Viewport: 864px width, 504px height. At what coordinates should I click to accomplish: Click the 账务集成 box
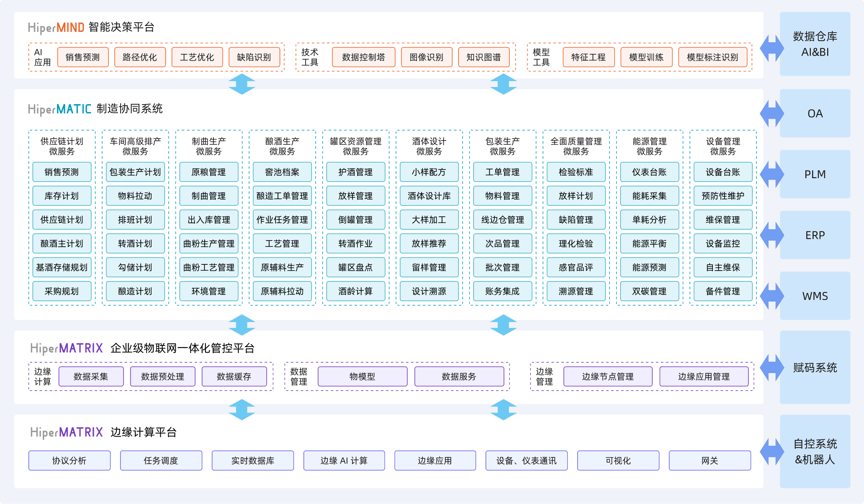(503, 291)
